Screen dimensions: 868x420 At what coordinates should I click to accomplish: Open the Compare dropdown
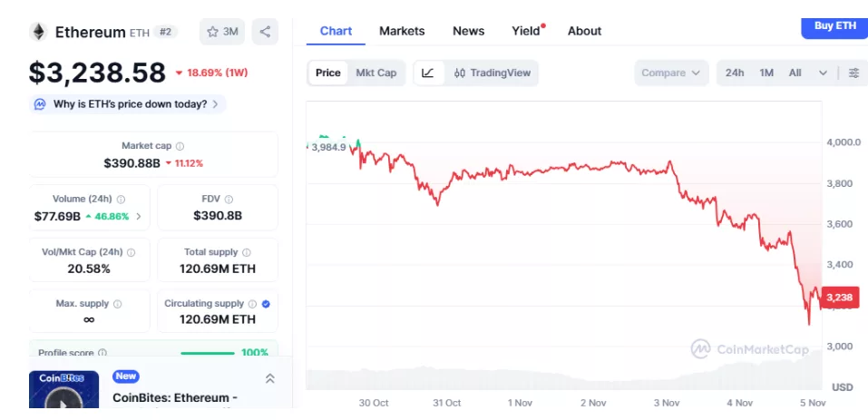click(x=670, y=73)
